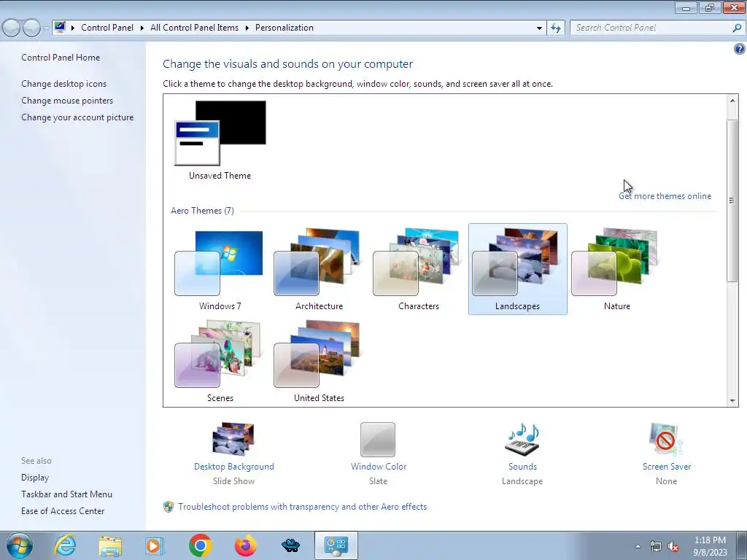Viewport: 747px width, 560px height.
Task: Click the Desktop Background link
Action: [234, 467]
